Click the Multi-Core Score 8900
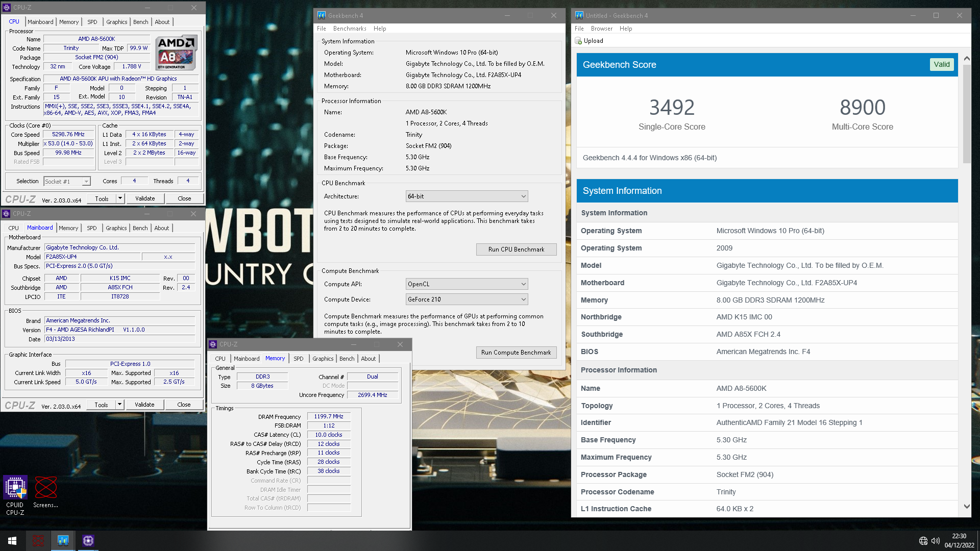The width and height of the screenshot is (980, 551). pos(862,108)
